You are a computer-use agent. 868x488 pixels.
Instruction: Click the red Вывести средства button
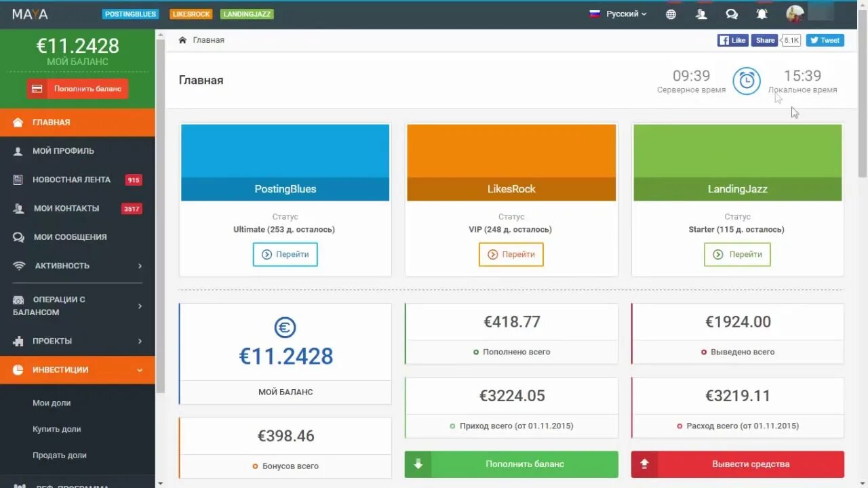point(738,464)
